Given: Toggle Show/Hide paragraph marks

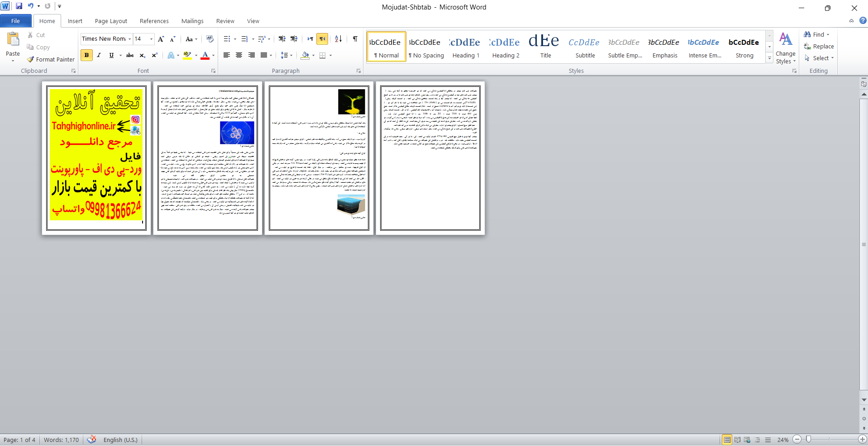Looking at the screenshot, I should tap(355, 39).
